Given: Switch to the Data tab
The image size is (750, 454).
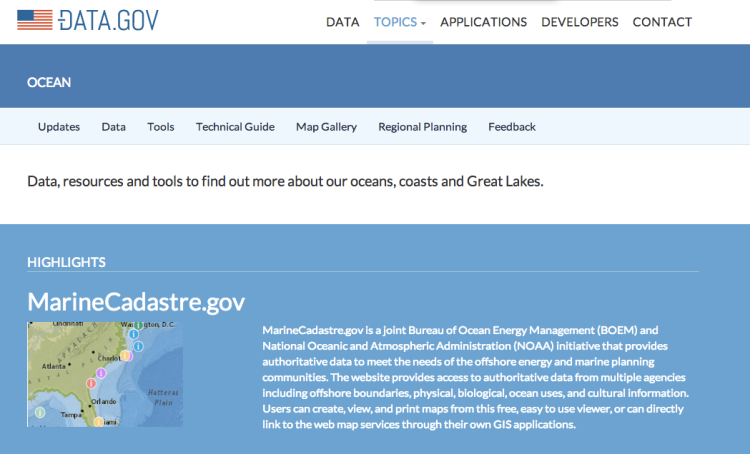Looking at the screenshot, I should coord(113,127).
